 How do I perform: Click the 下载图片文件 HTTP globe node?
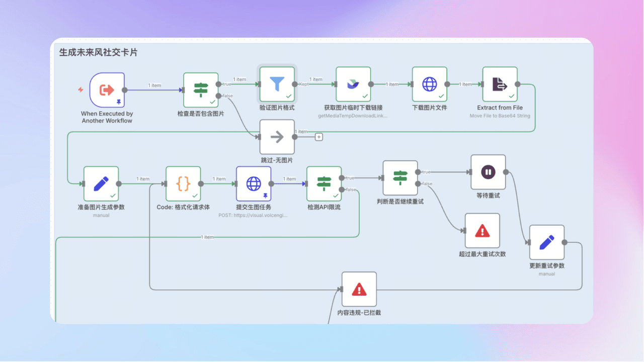[429, 84]
